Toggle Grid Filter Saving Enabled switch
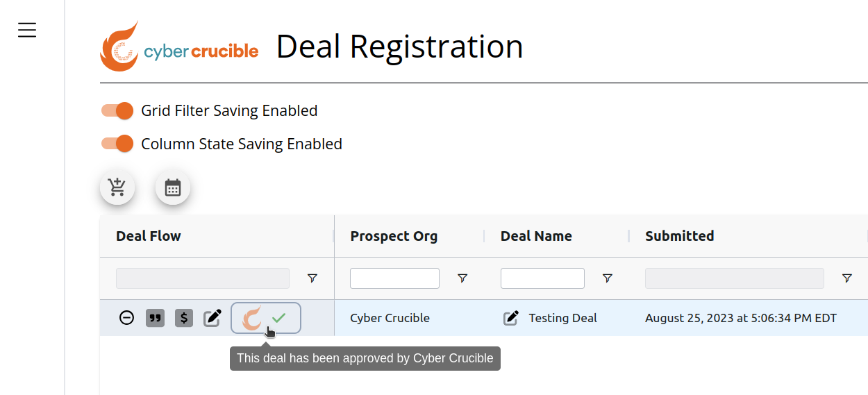Viewport: 868px width, 395px height. (117, 110)
